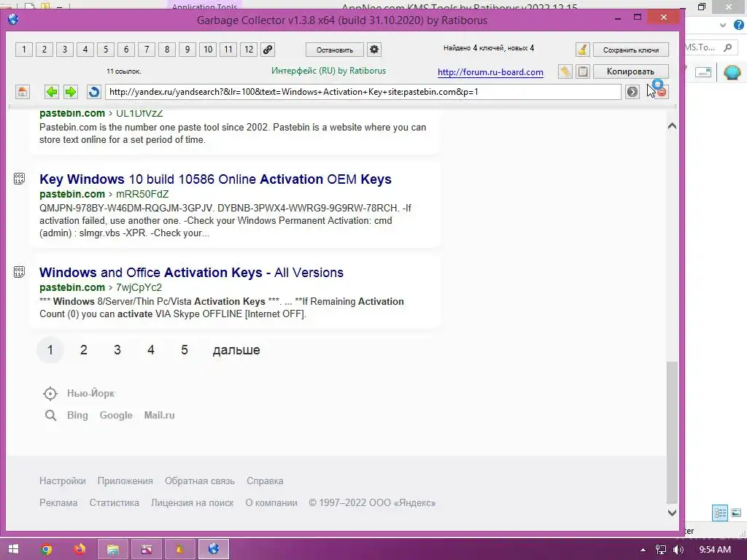Click the red stop icon beside Go
Image resolution: width=747 pixels, height=560 pixels.
coord(661,92)
